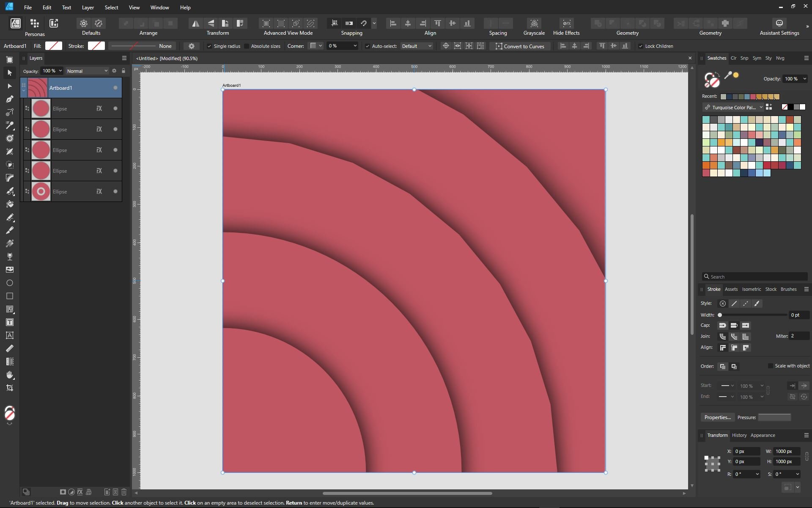Open the Assets tab
Viewport: 812px width, 508px height.
pos(731,289)
